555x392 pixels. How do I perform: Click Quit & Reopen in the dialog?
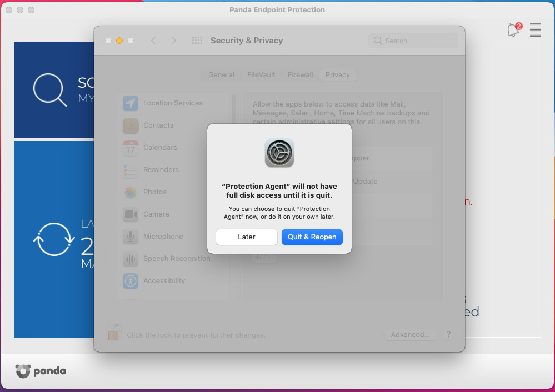click(312, 237)
